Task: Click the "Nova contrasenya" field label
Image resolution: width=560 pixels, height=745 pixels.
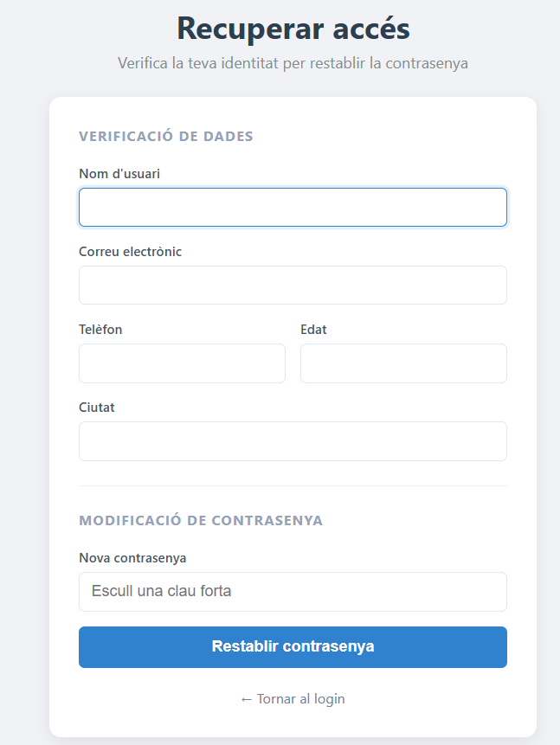Action: tap(132, 558)
